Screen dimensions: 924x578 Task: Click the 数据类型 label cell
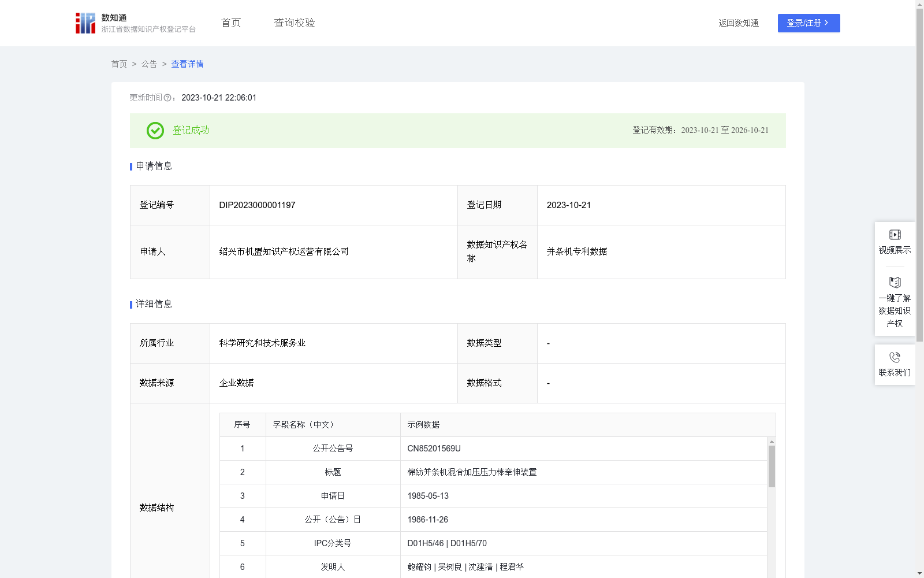pos(498,343)
